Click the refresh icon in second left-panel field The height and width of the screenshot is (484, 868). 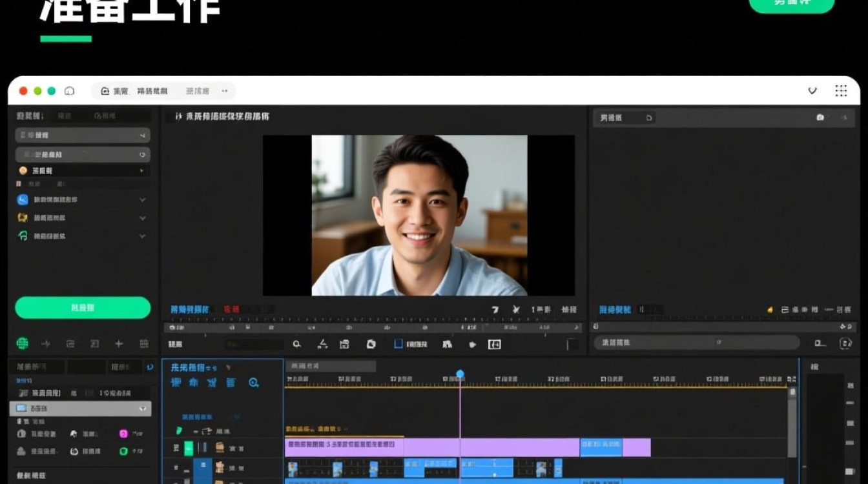pos(142,155)
